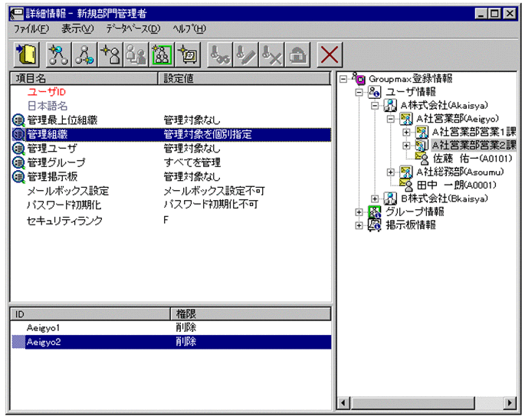Click the 権限 column header
This screenshot has width=525, height=420.
[x=251, y=314]
